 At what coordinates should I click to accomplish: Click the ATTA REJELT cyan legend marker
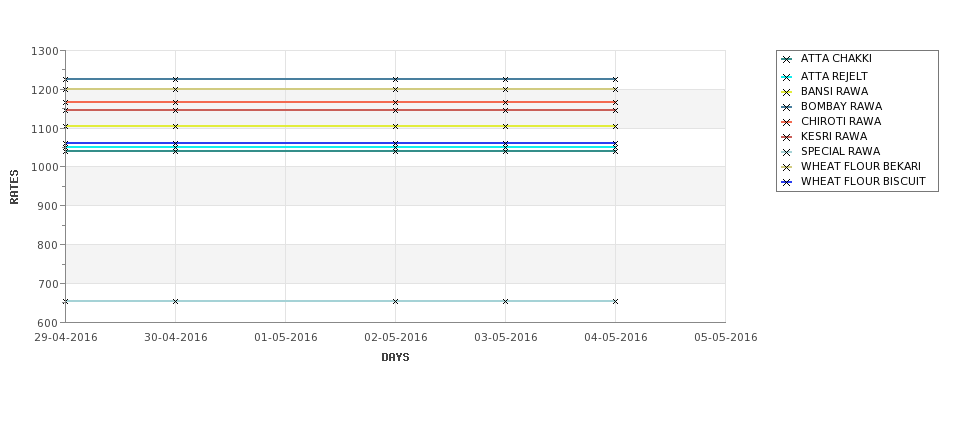click(787, 78)
